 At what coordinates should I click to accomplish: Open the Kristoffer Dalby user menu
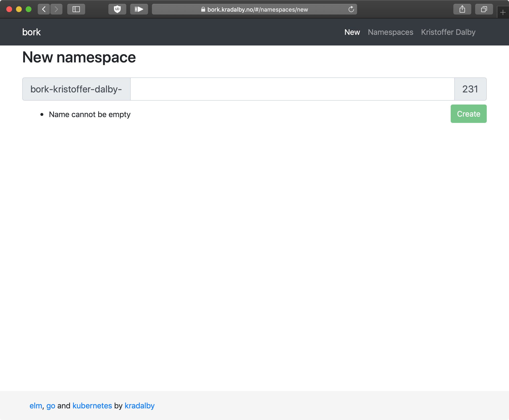[x=448, y=32]
